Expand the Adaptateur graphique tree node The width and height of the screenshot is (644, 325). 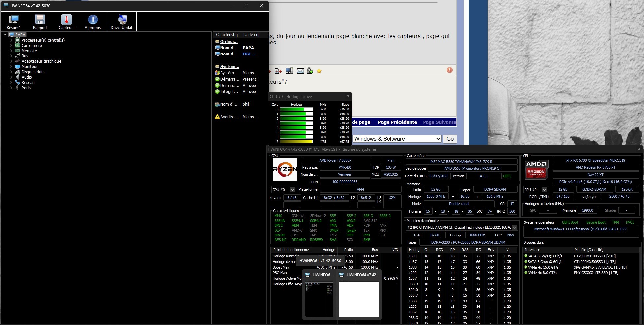11,61
